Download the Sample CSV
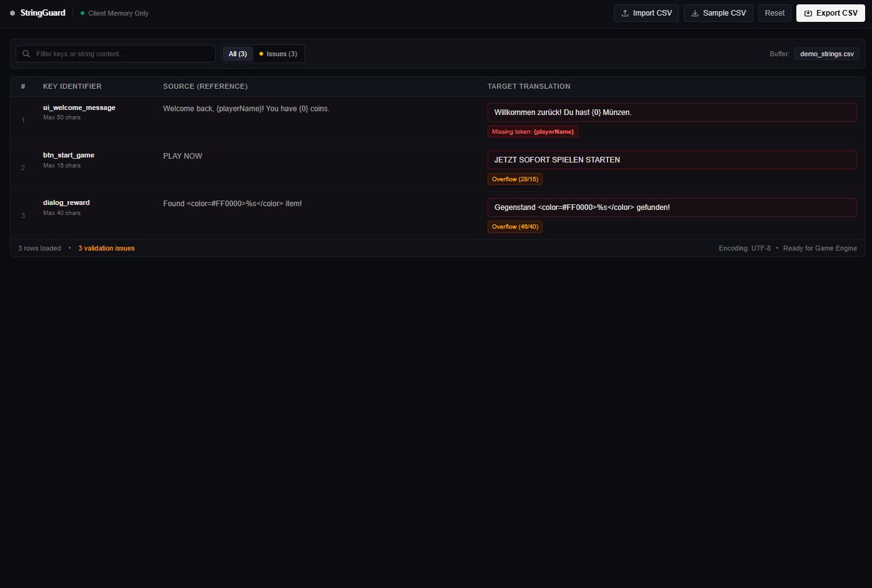The height and width of the screenshot is (588, 872). pyautogui.click(x=719, y=13)
